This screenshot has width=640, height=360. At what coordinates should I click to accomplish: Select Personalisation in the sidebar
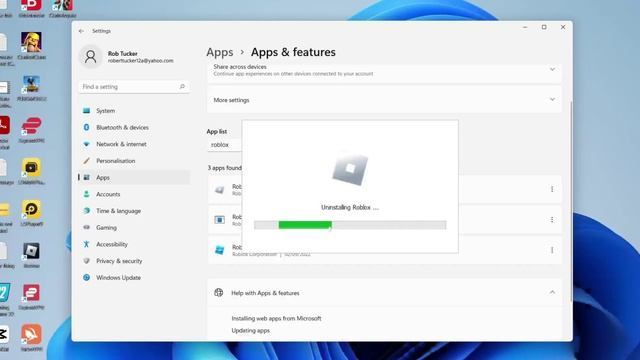pyautogui.click(x=134, y=161)
